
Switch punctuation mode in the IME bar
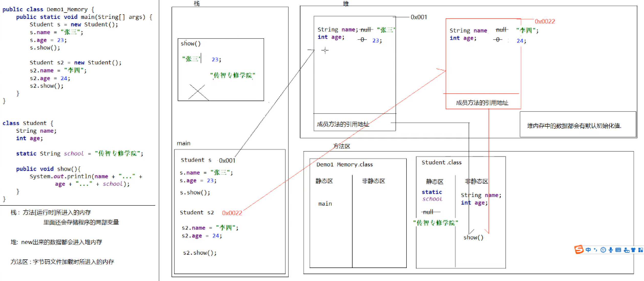point(595,250)
